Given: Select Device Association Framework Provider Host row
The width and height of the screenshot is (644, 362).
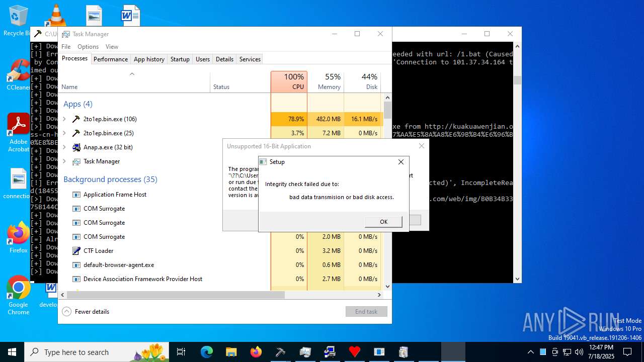Looking at the screenshot, I should click(220, 279).
